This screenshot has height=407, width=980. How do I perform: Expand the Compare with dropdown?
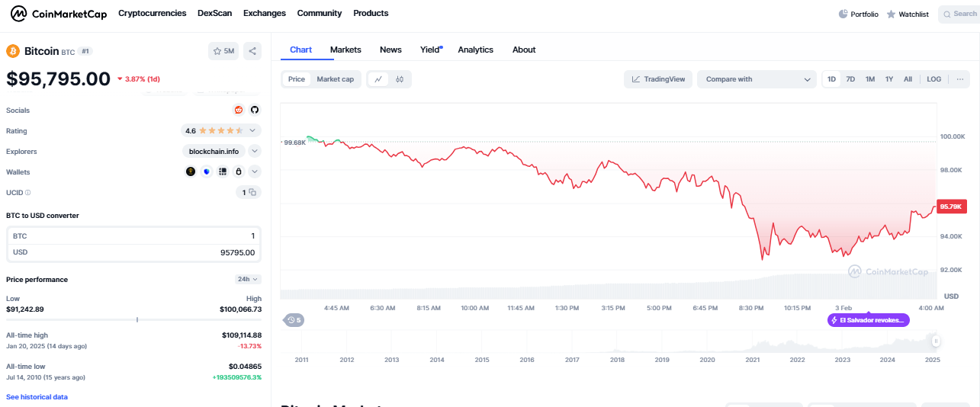coord(757,79)
